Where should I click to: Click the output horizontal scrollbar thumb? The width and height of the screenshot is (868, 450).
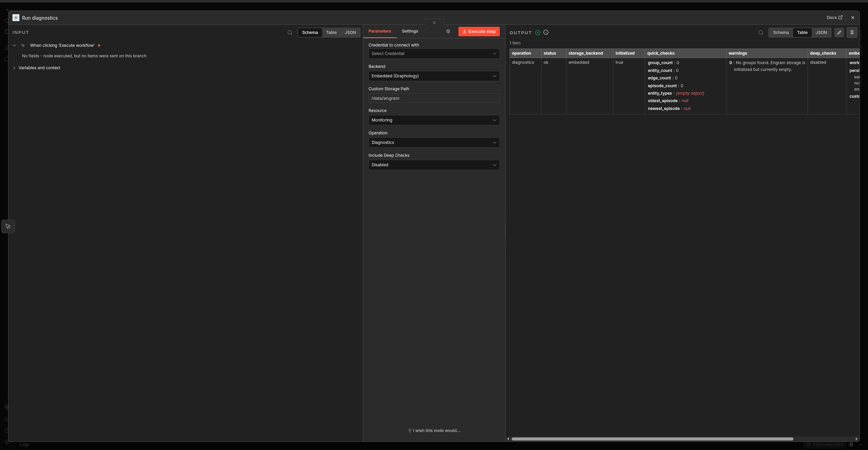(x=652, y=439)
